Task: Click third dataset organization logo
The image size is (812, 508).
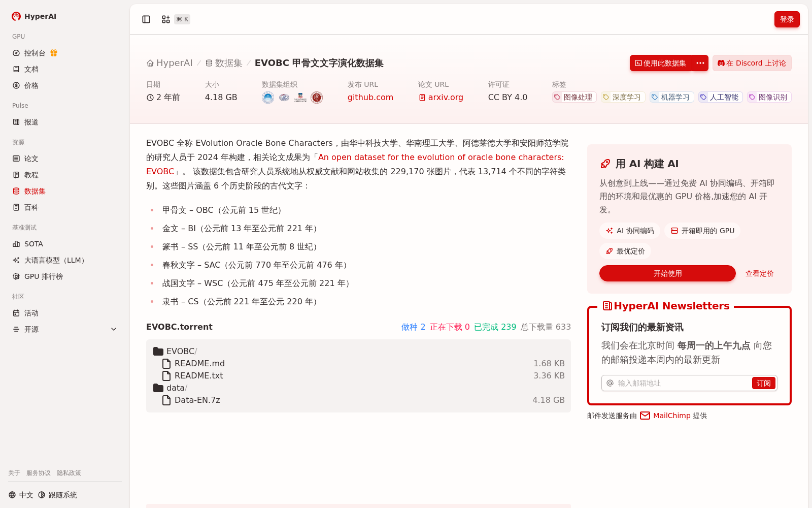Action: (x=300, y=98)
